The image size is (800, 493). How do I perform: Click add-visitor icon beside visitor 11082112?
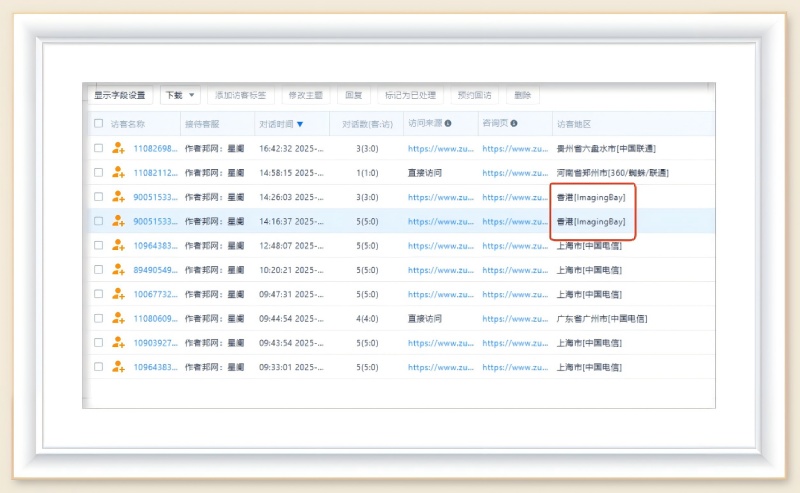coord(118,173)
